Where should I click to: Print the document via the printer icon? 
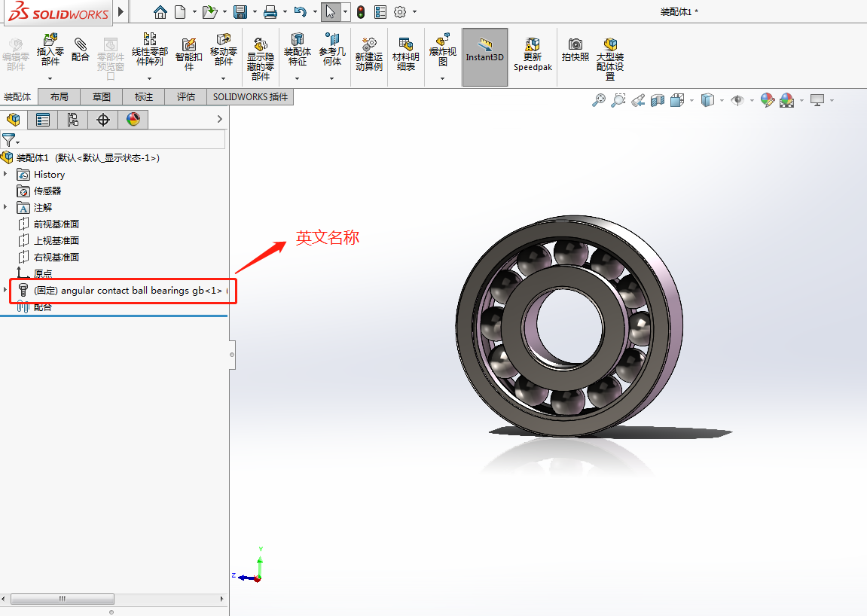coord(270,11)
